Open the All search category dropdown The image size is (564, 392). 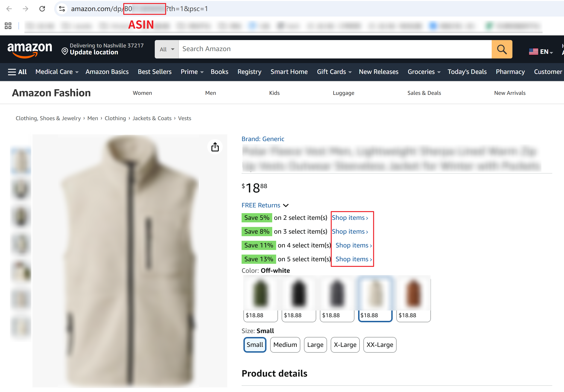click(167, 49)
